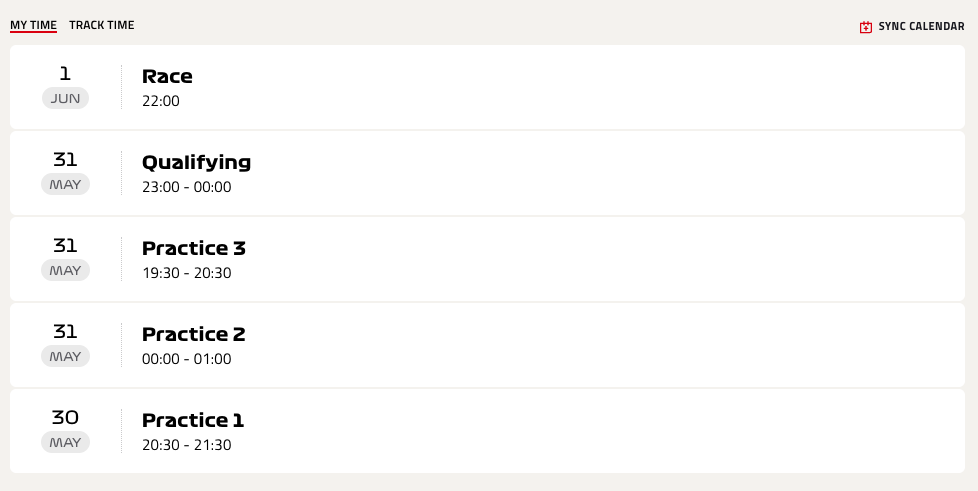Click the date number 30 for Practice 1
Image resolution: width=978 pixels, height=491 pixels.
pos(65,417)
